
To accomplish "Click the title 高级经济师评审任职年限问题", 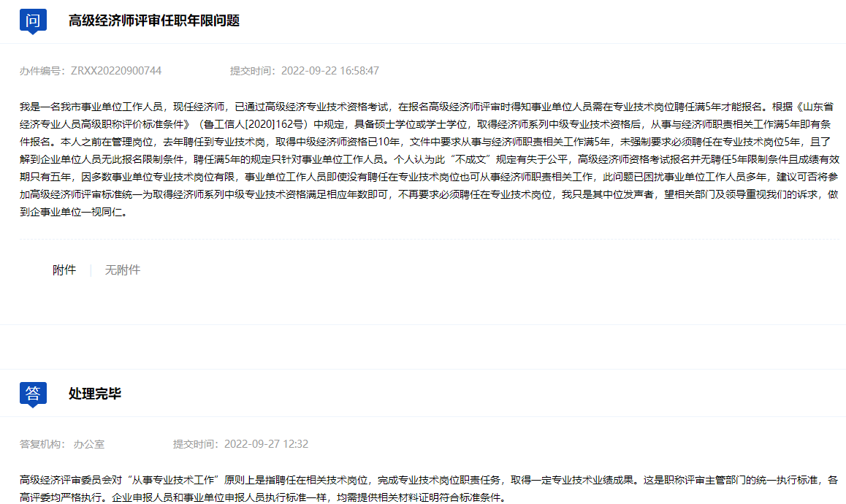I will click(x=154, y=20).
